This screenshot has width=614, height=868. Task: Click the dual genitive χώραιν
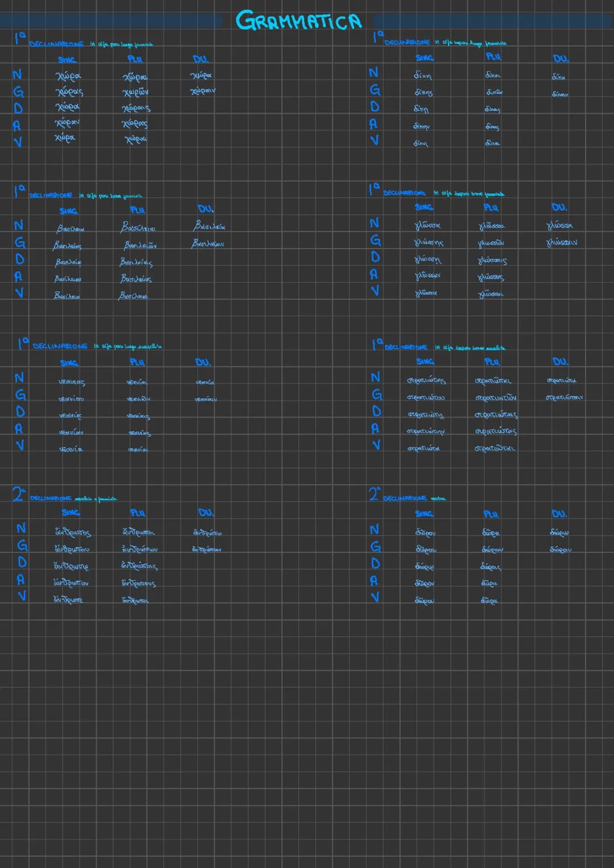(x=203, y=90)
